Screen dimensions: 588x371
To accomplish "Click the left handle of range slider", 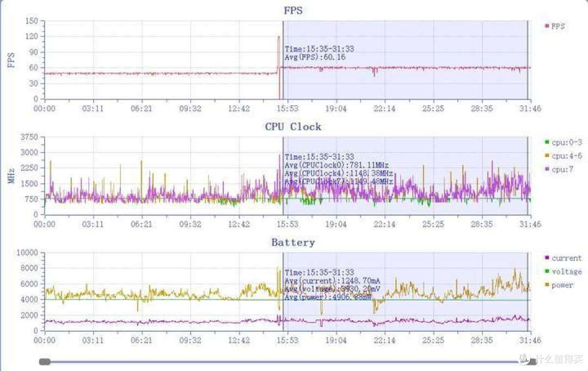I will pos(45,362).
